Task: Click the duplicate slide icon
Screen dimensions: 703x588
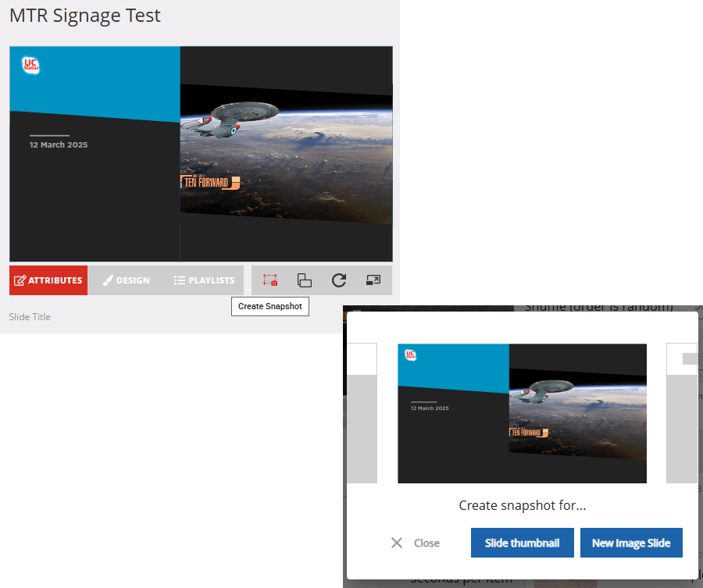Action: [x=305, y=280]
